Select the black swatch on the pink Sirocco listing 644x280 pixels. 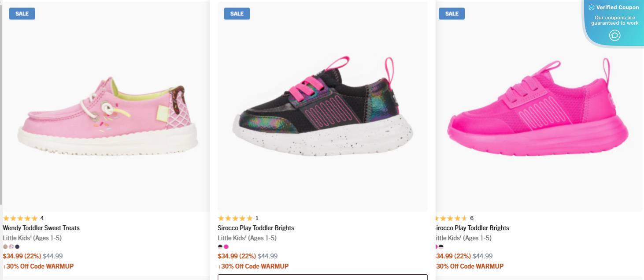441,246
